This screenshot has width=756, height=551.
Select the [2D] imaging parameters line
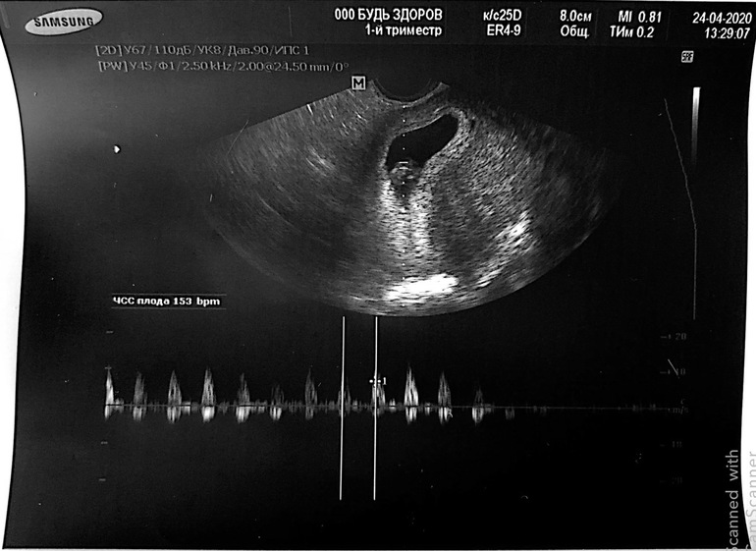click(x=200, y=49)
